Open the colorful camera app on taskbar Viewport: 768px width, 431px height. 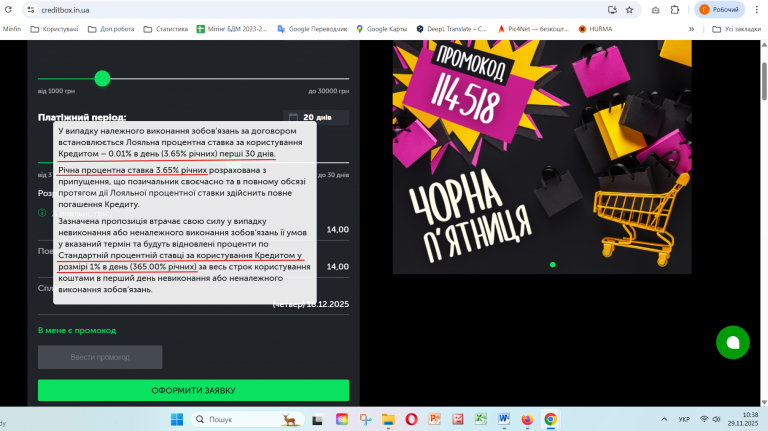click(x=342, y=419)
